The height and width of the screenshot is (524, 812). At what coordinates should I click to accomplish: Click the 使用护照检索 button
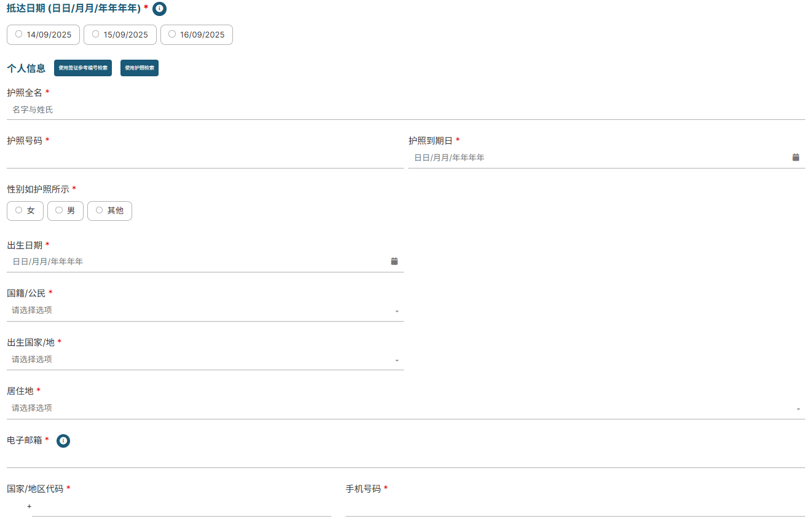[x=140, y=68]
